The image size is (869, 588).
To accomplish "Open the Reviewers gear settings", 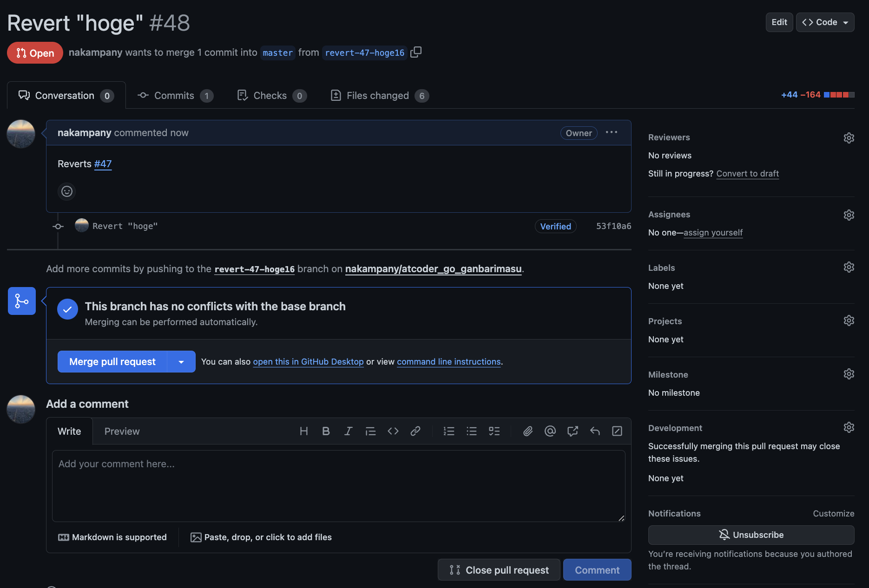I will pos(849,138).
